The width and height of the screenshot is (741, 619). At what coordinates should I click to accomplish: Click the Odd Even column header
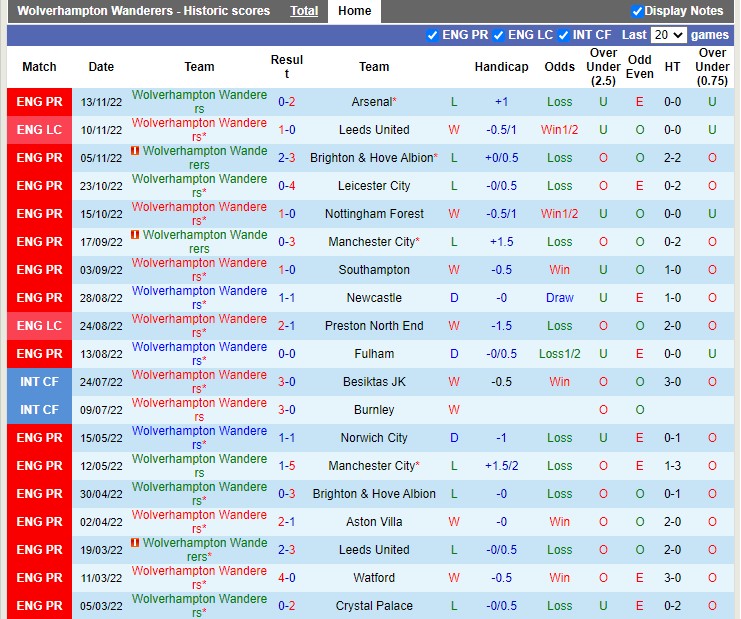[639, 67]
